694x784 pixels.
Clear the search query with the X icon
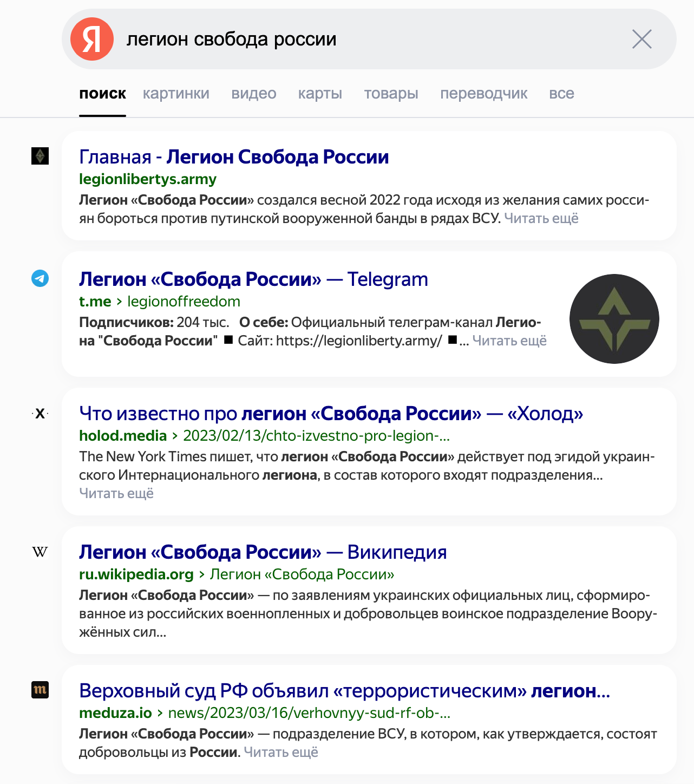[641, 39]
